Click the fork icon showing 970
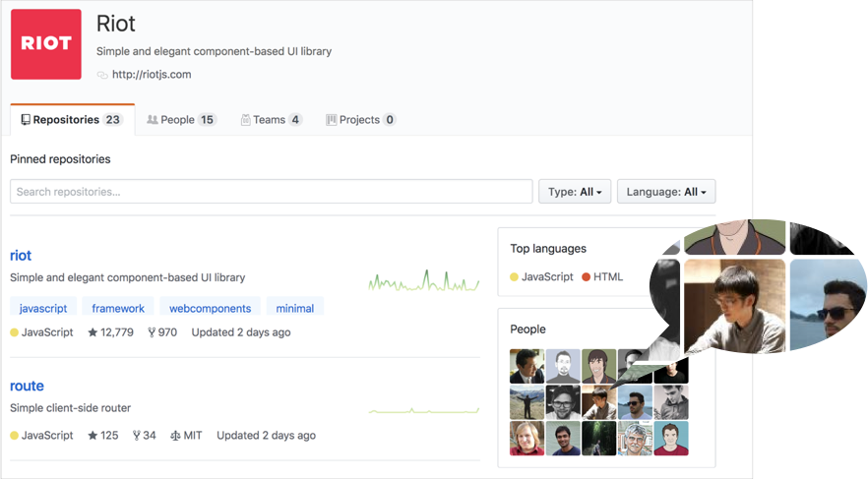 click(x=152, y=332)
